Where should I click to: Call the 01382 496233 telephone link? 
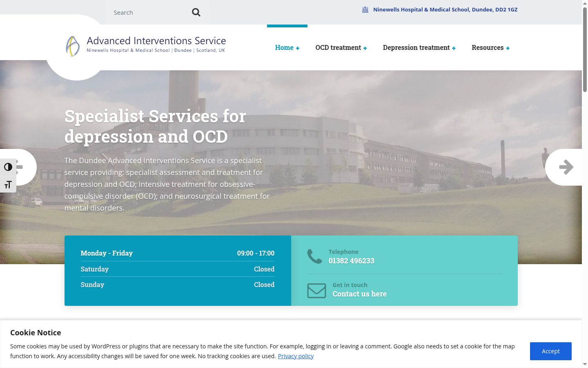click(351, 261)
